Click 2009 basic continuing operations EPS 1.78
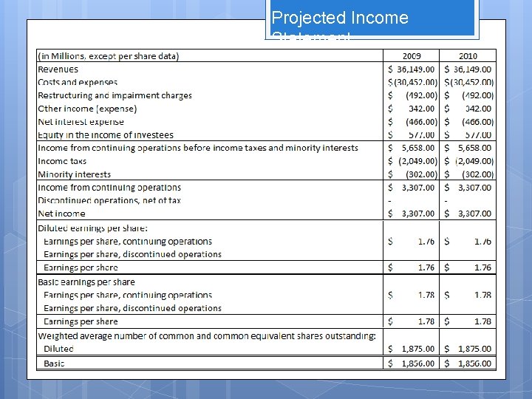Screen dimensions: 532x399 click(426, 295)
